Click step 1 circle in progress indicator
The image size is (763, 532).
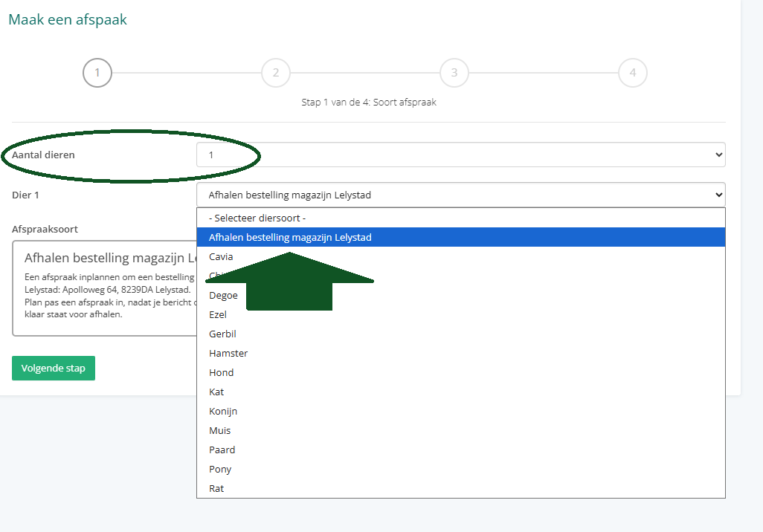pos(97,73)
